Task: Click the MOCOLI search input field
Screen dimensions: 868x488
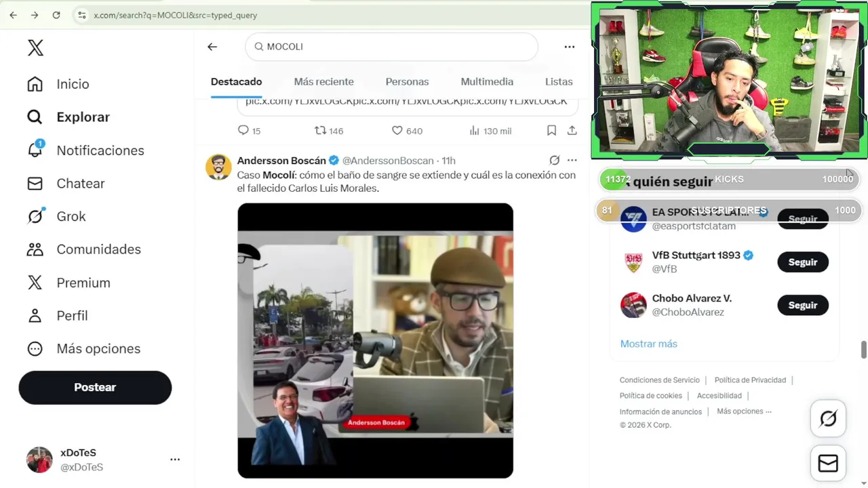Action: [391, 47]
